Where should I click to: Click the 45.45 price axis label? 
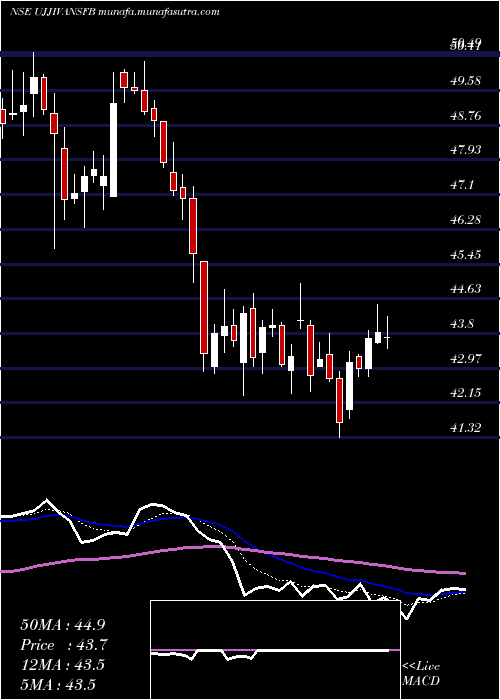point(466,254)
